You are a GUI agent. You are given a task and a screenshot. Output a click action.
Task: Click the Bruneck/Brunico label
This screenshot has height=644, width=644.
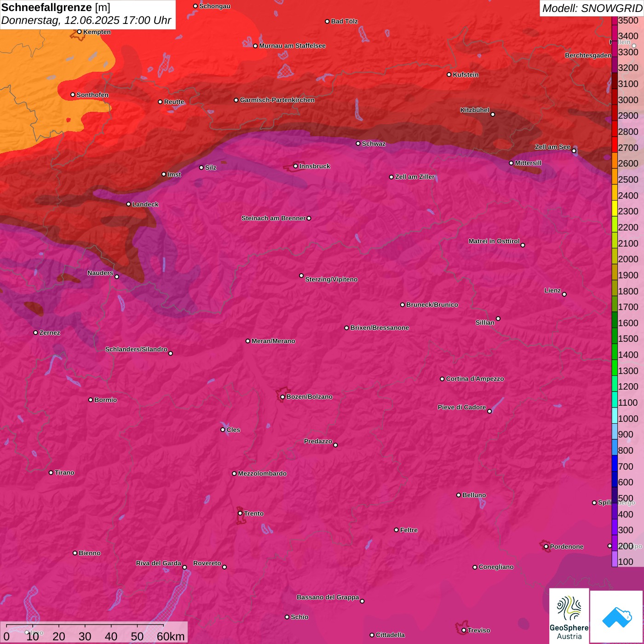pos(432,305)
